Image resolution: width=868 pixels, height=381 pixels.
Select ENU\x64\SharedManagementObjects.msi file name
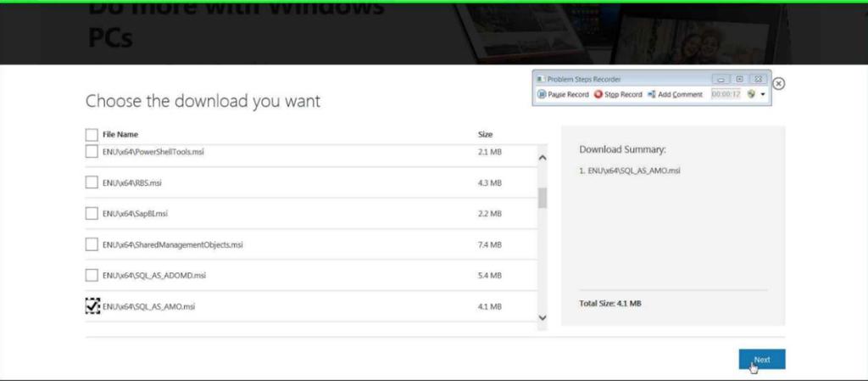coord(173,244)
